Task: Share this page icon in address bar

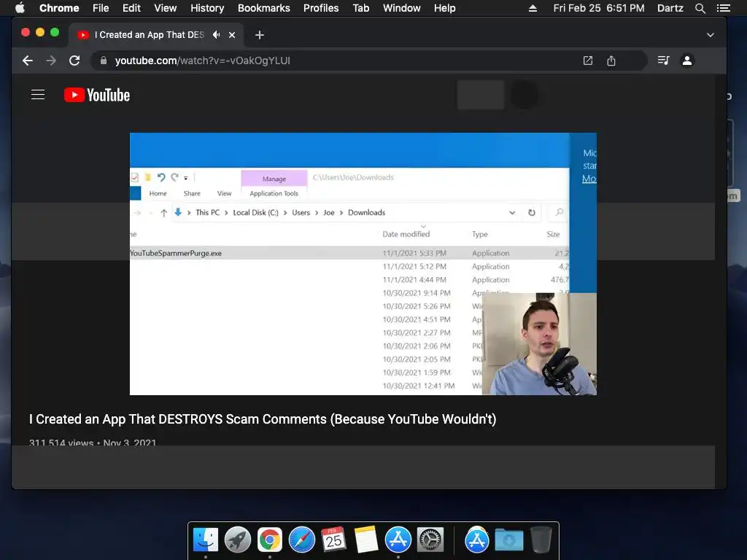Action: coord(611,61)
